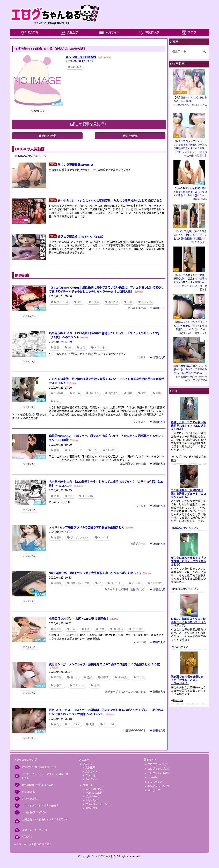
Task: Click 詳細を見る next to みんなのオカズ速報
Action: point(157,589)
